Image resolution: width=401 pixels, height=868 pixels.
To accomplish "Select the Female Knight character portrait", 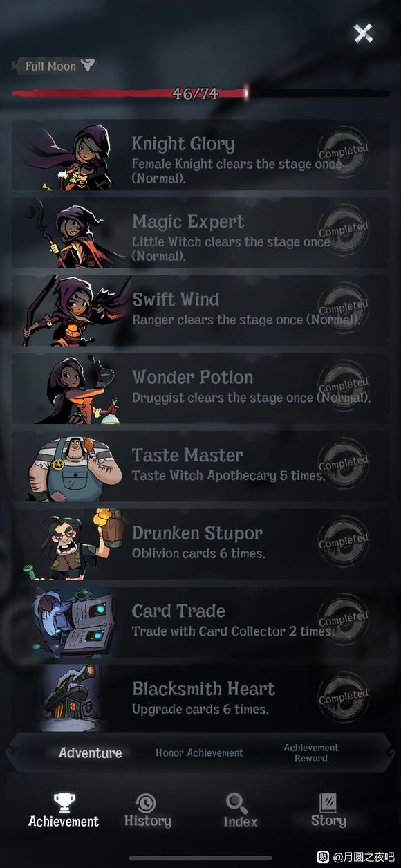I will pyautogui.click(x=71, y=157).
